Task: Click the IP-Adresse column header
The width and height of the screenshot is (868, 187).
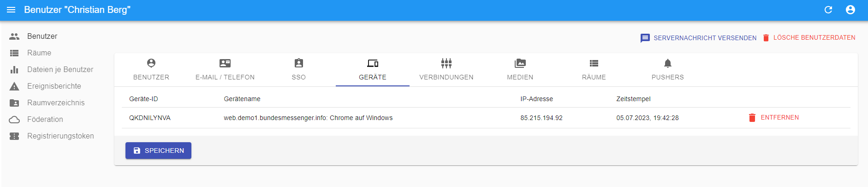Action: point(536,99)
